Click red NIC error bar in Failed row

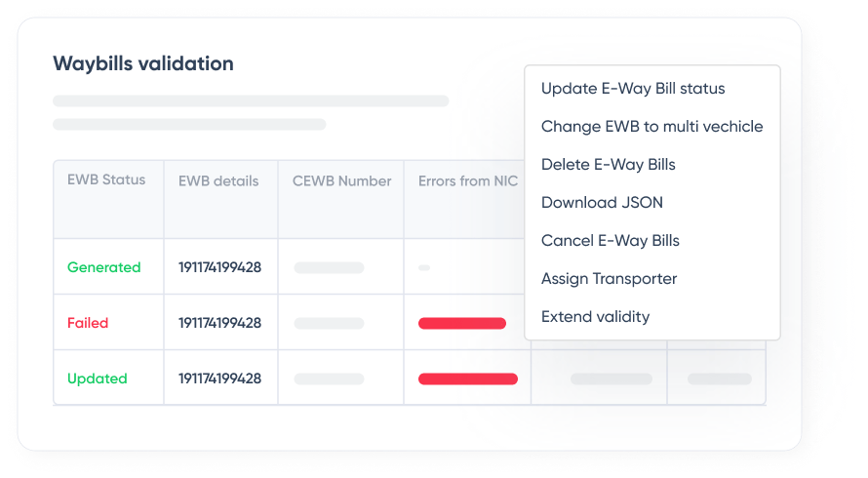point(462,323)
